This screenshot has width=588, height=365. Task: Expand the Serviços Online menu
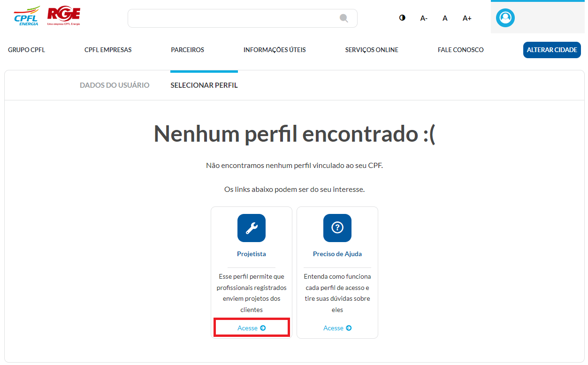point(372,50)
